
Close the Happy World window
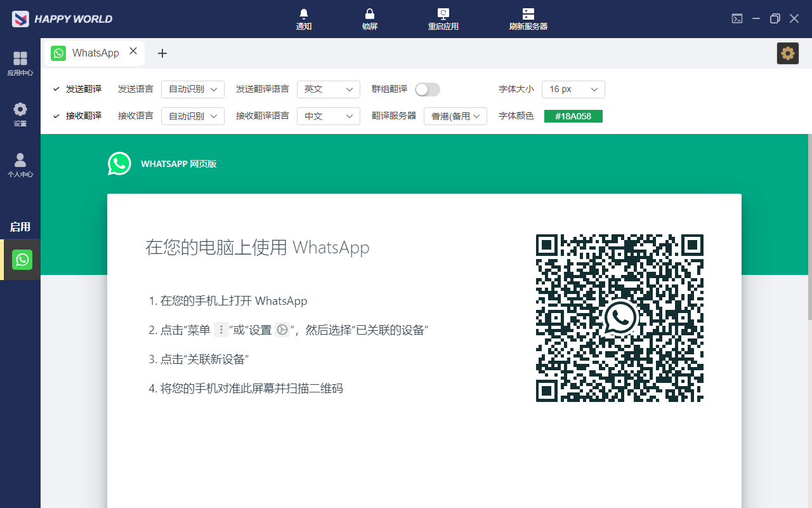794,18
